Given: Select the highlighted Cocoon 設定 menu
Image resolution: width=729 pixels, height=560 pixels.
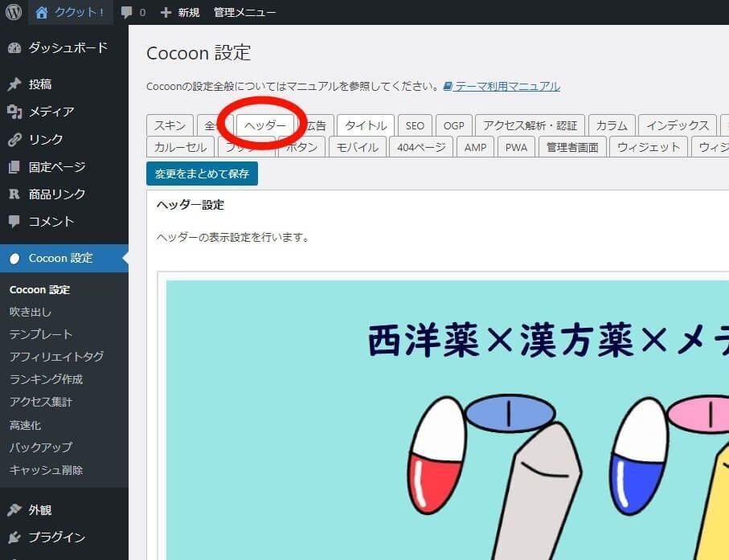Looking at the screenshot, I should point(64,259).
